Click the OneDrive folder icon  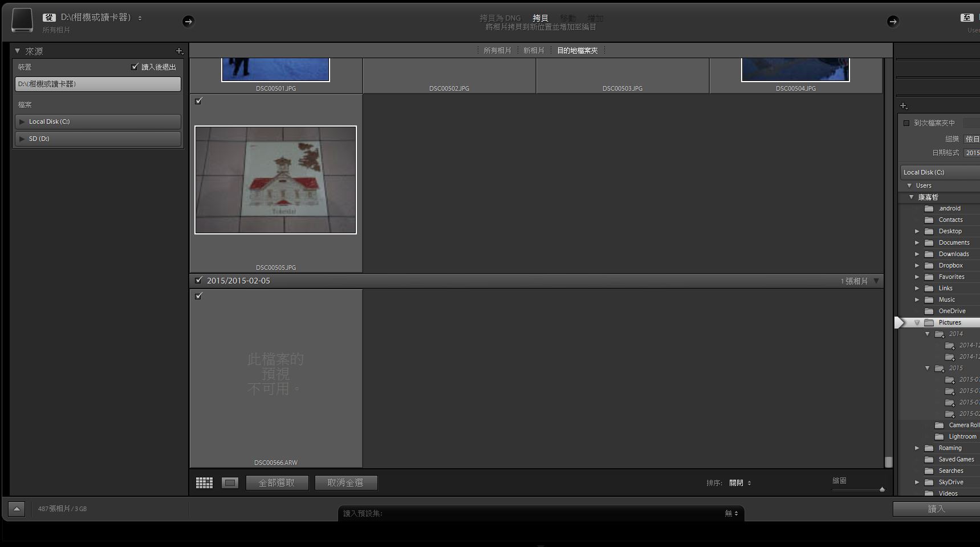click(929, 311)
